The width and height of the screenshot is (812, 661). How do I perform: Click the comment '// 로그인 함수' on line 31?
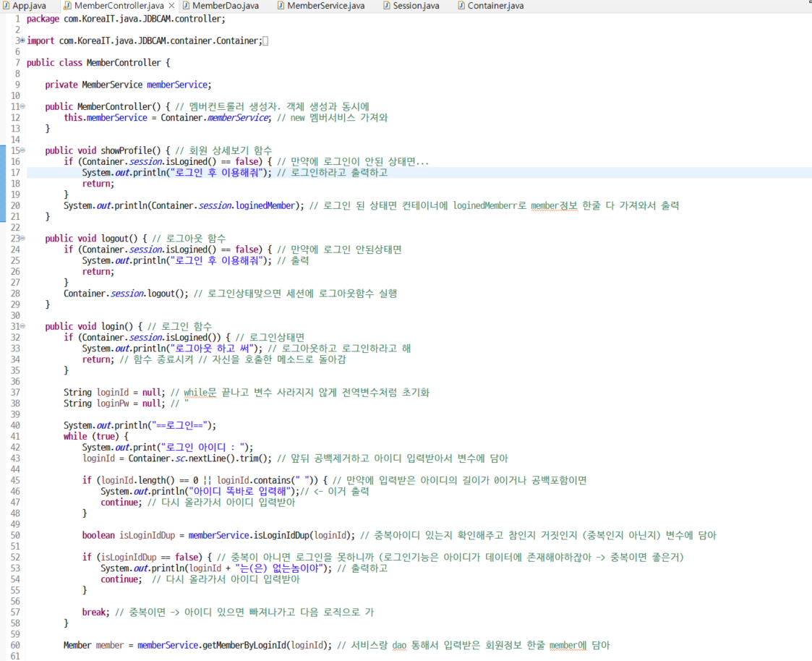click(179, 326)
